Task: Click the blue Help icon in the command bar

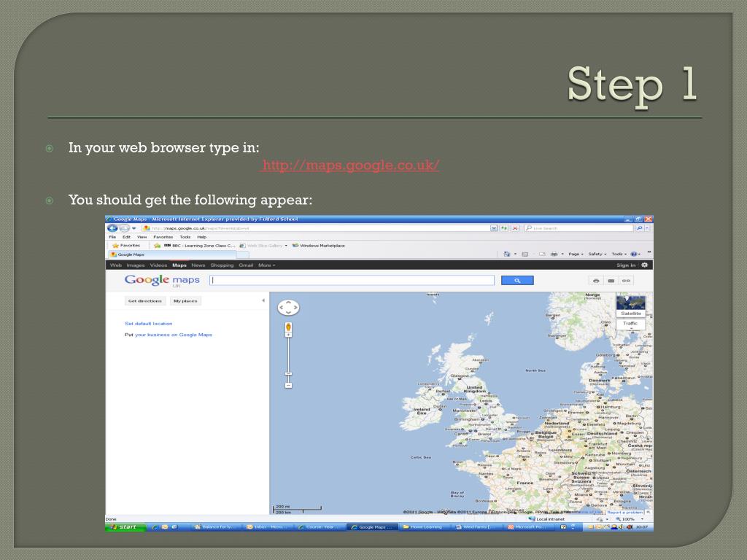Action: pos(634,254)
